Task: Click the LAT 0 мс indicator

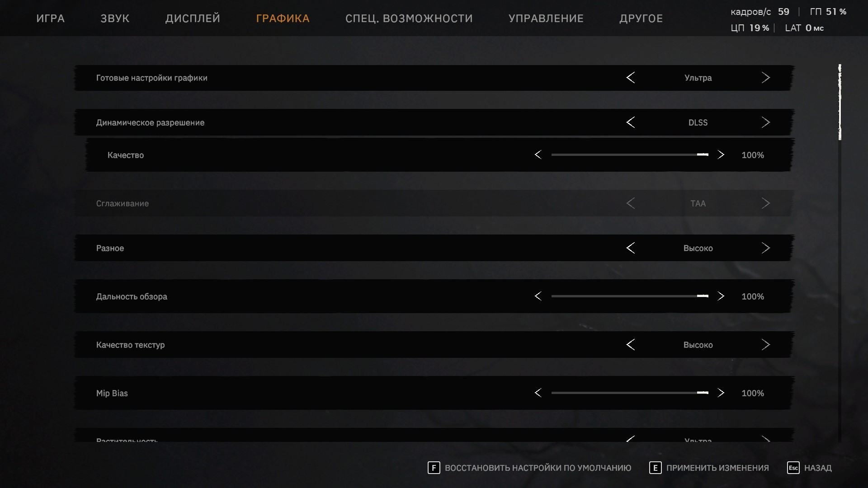Action: coord(804,28)
